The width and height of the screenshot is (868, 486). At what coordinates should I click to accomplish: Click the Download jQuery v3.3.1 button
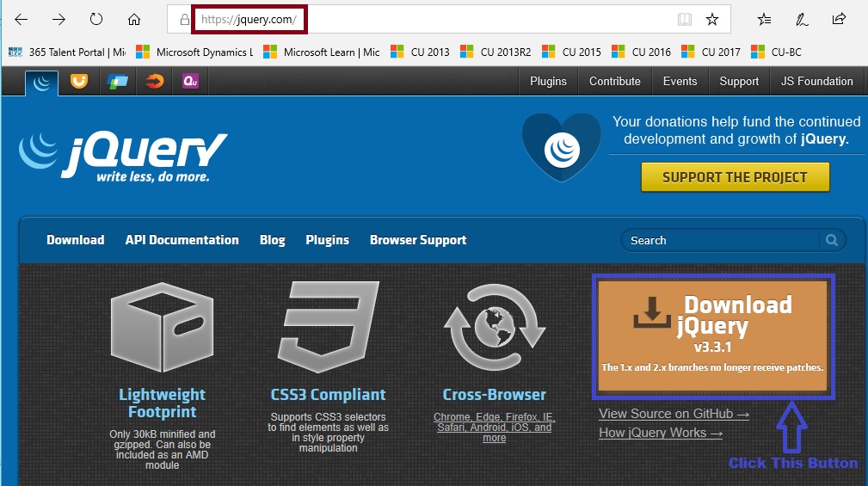tap(712, 336)
